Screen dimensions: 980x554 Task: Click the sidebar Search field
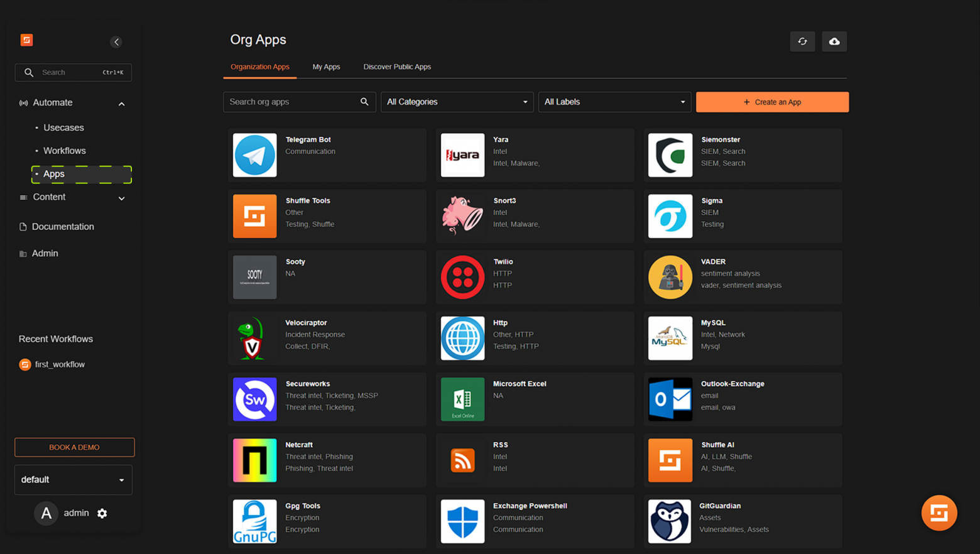tap(73, 72)
